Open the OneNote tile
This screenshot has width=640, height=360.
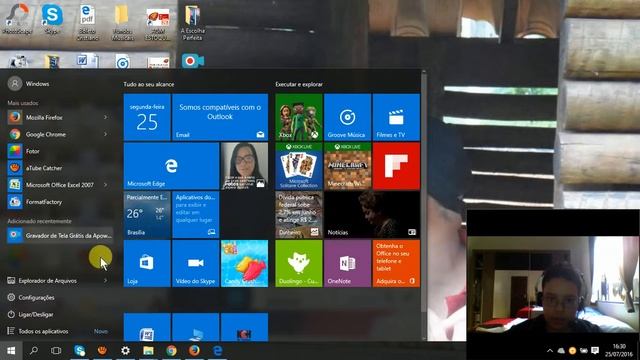coord(347,263)
